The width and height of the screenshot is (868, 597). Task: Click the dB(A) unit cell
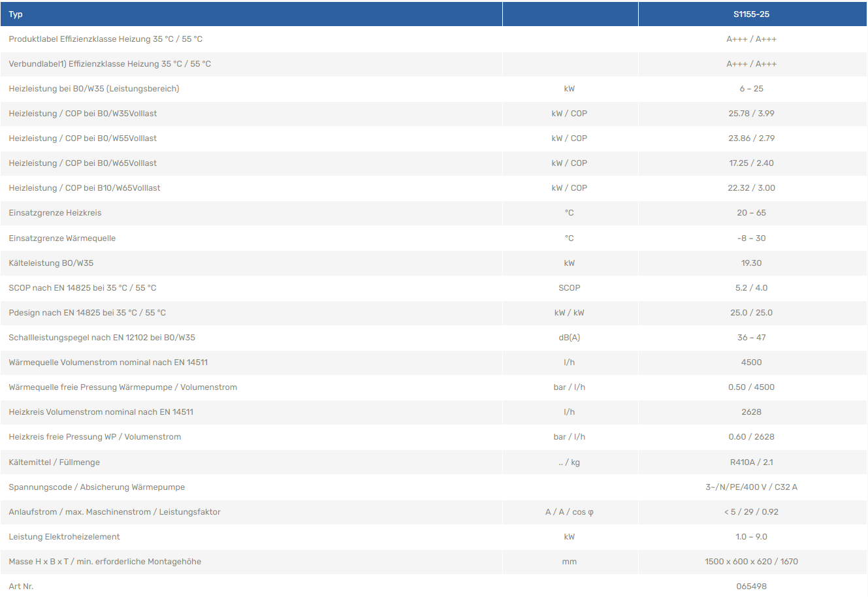point(569,338)
